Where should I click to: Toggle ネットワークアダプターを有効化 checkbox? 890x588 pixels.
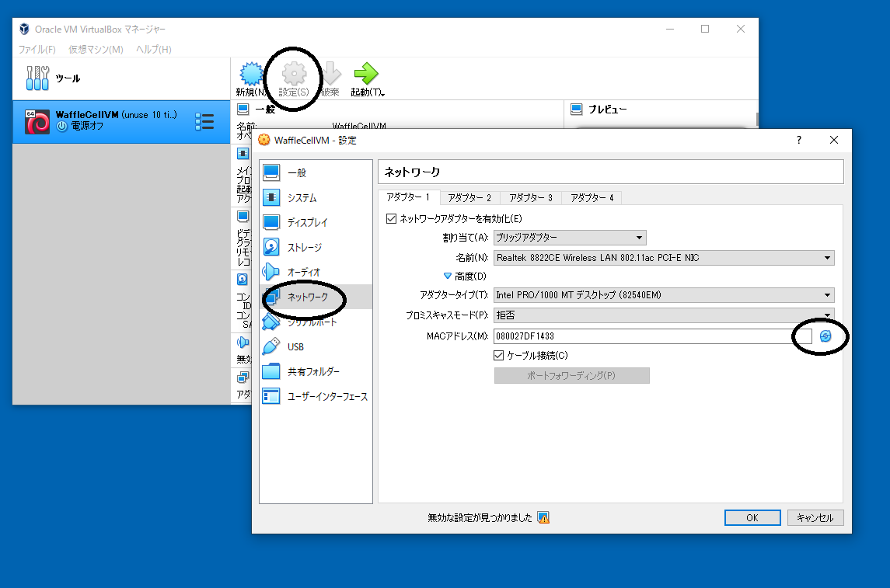(391, 219)
